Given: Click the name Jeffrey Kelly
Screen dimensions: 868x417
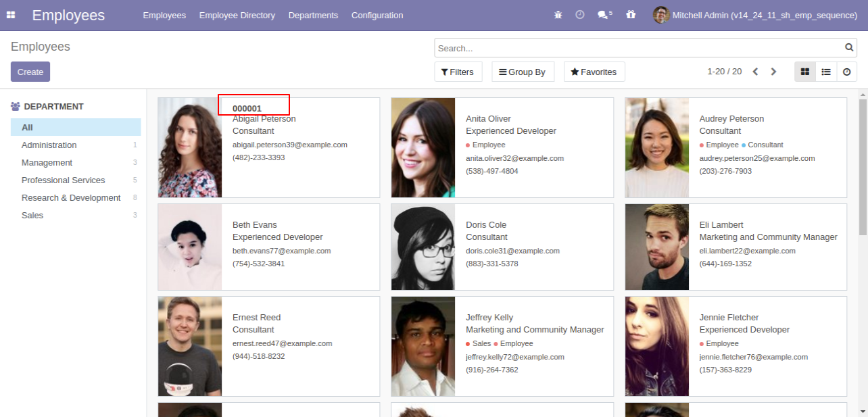Looking at the screenshot, I should point(489,318).
